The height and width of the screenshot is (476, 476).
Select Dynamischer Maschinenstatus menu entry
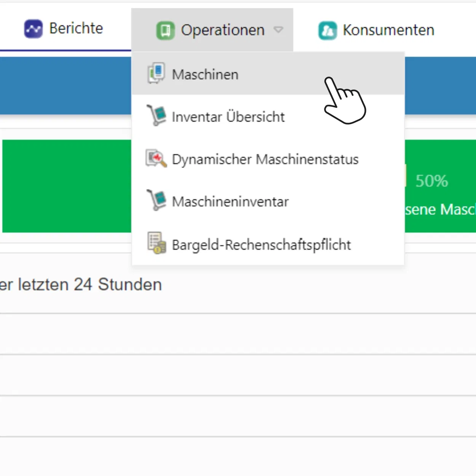click(x=265, y=160)
